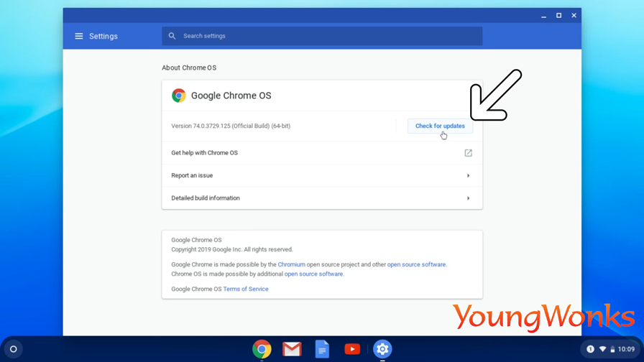Click the About Chrome OS heading
644x362 pixels.
[189, 68]
